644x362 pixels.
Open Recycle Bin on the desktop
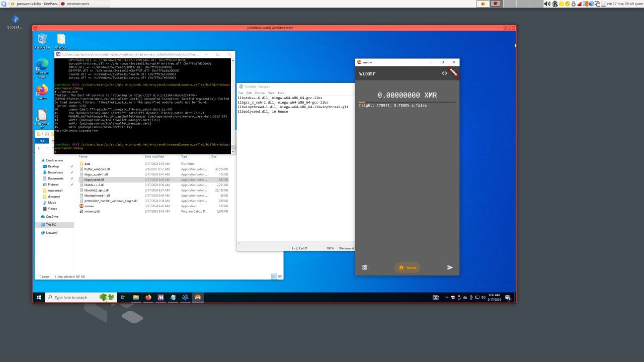[x=42, y=41]
